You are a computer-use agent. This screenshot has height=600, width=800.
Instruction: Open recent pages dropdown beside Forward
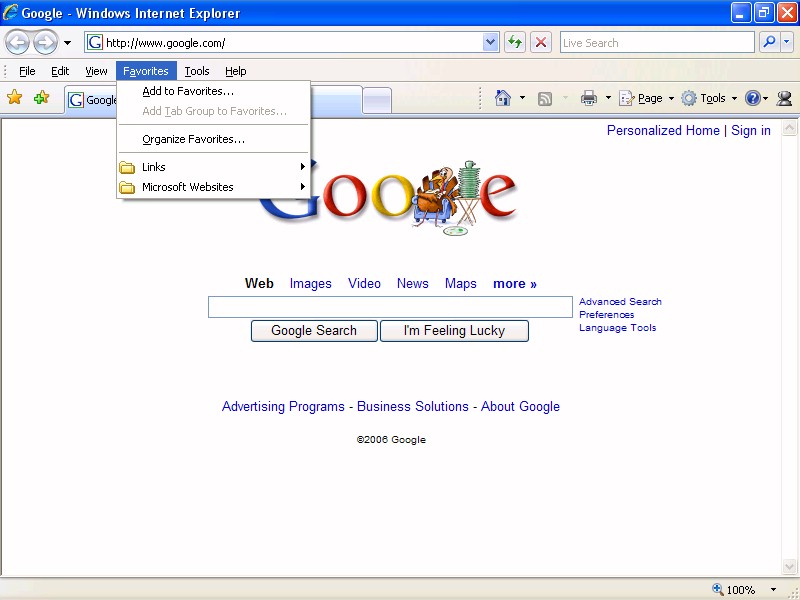pos(67,43)
